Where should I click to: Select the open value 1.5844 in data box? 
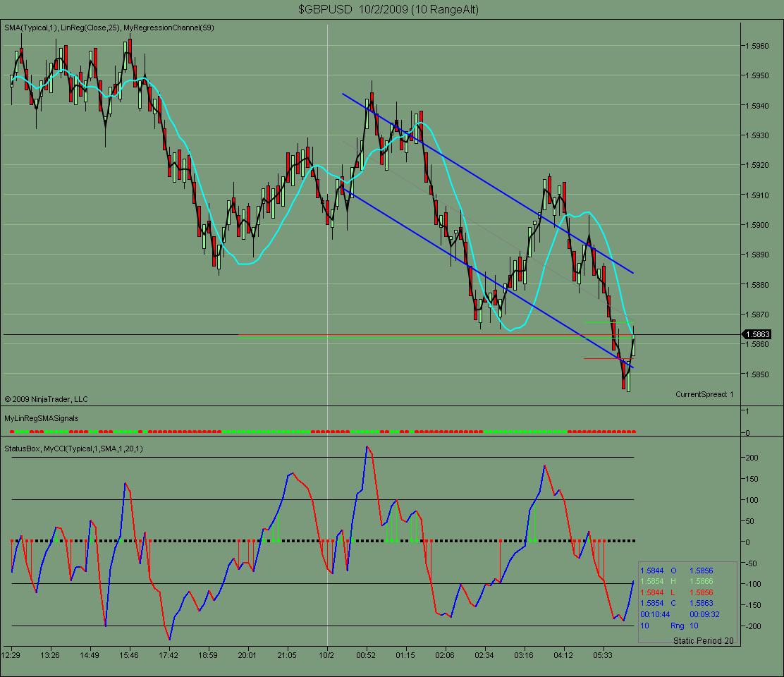(651, 569)
